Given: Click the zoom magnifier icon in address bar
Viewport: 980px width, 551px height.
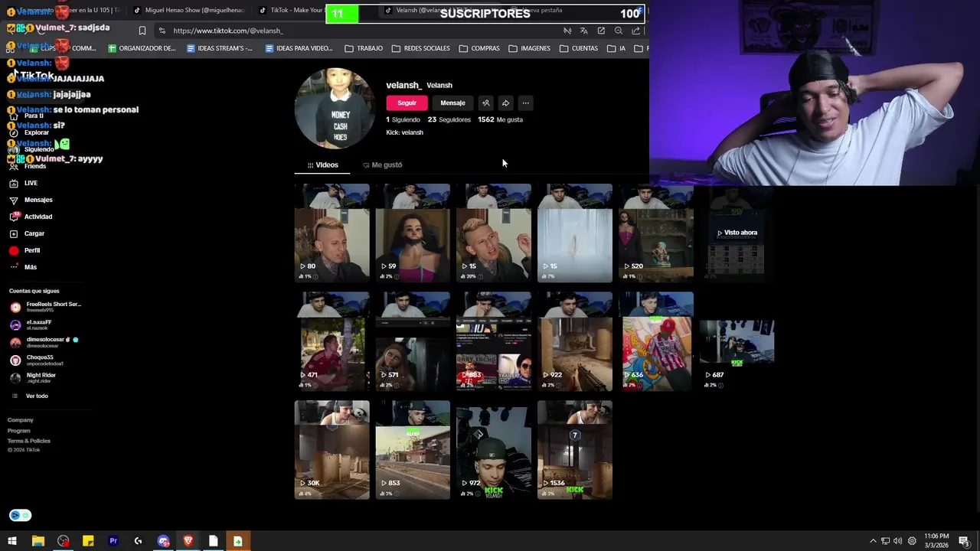Looking at the screenshot, I should (619, 31).
